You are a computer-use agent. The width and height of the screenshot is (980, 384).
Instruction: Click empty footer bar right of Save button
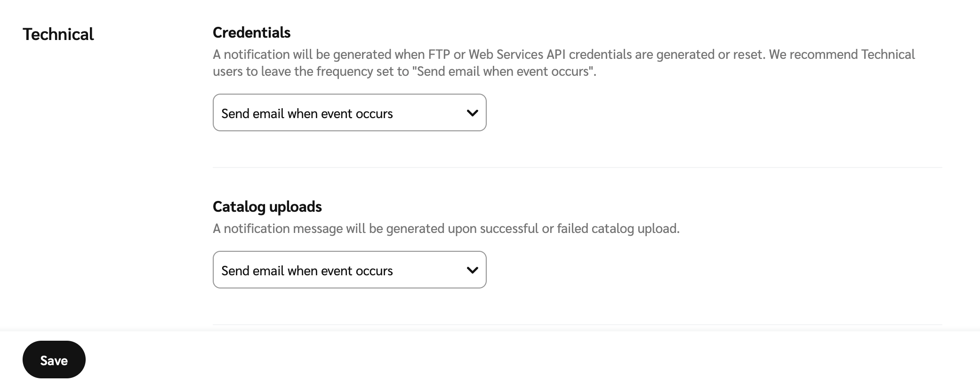pos(518,360)
